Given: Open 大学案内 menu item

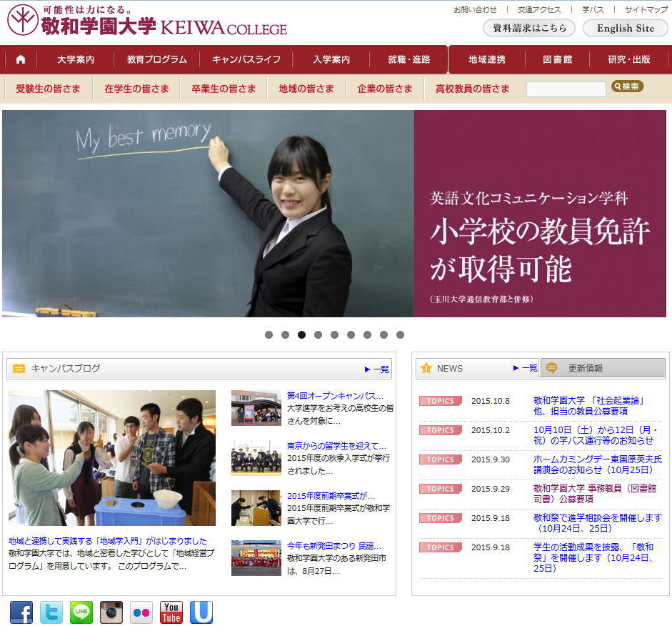Looking at the screenshot, I should coord(76,59).
